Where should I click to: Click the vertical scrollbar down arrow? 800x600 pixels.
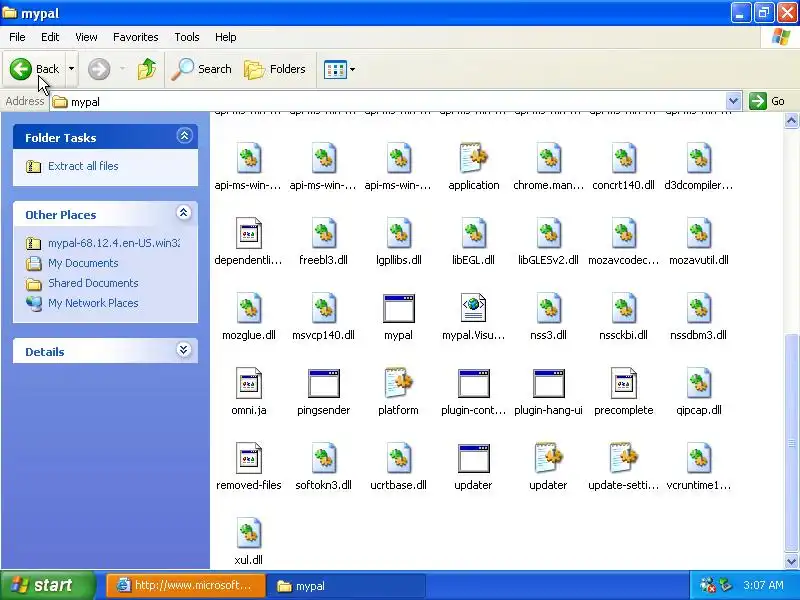pos(791,561)
